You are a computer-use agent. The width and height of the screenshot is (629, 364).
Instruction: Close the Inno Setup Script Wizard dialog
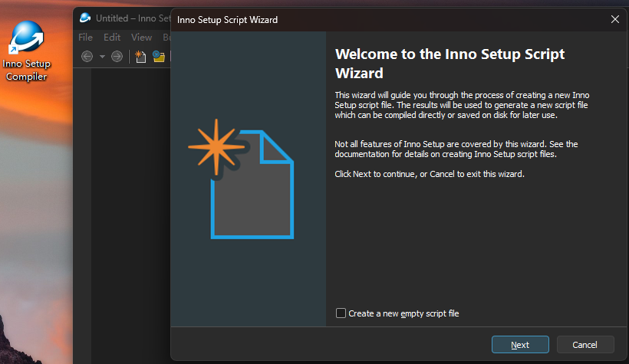pyautogui.click(x=615, y=19)
